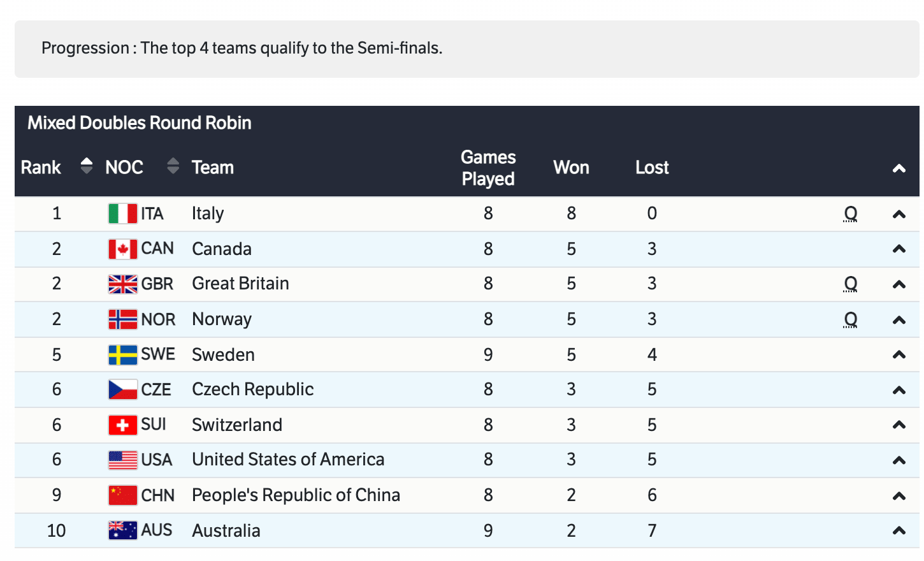Click the Sweden flag icon
The image size is (924, 561).
click(122, 354)
